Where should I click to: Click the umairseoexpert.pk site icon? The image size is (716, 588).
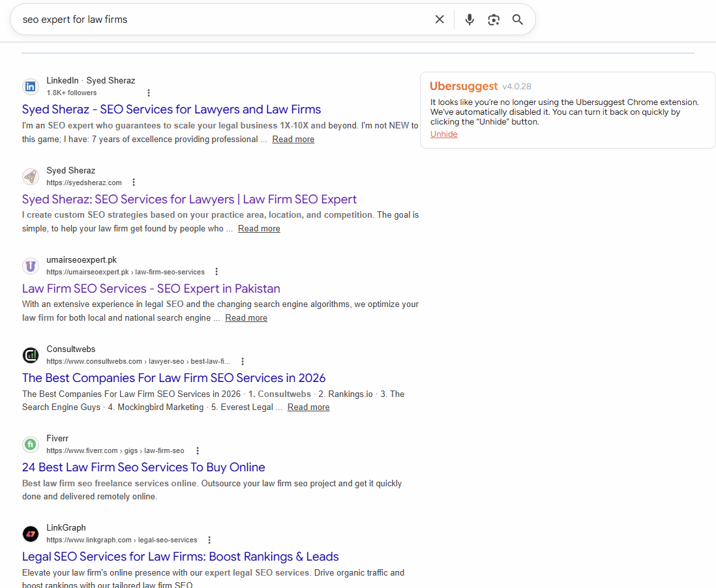(30, 265)
